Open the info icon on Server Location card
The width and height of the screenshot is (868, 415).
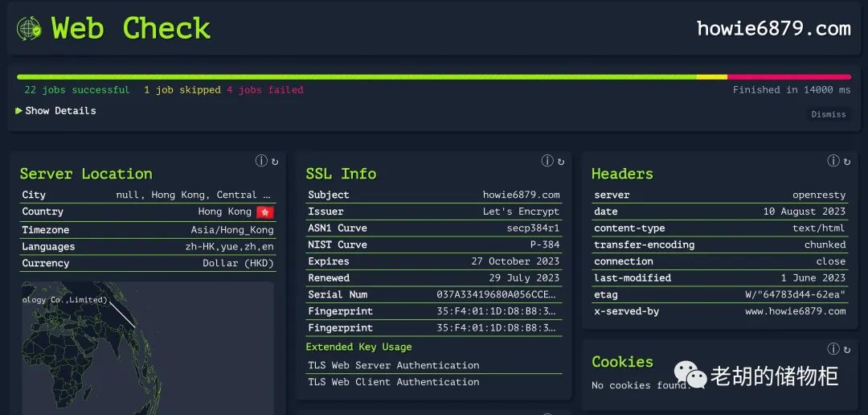click(x=261, y=161)
